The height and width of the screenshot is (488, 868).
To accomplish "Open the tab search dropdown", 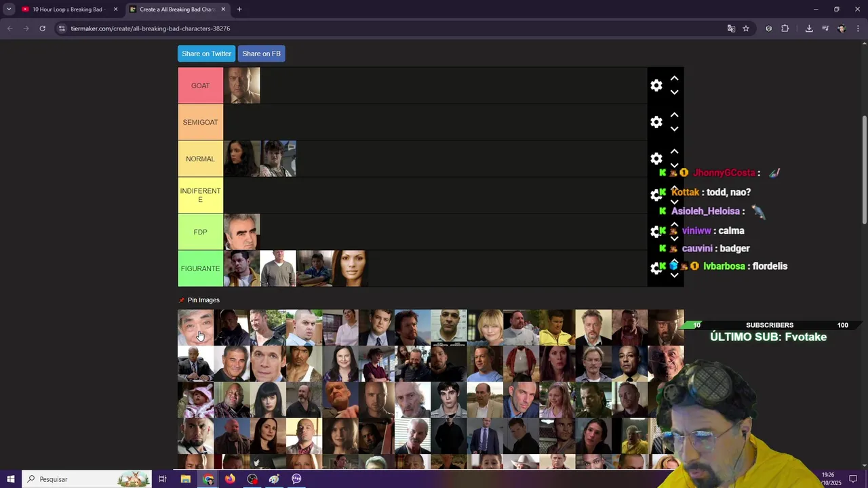I will pyautogui.click(x=9, y=9).
